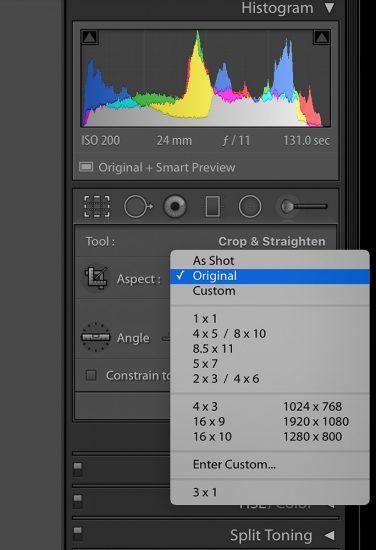Click inside the histogram graph

(206, 78)
